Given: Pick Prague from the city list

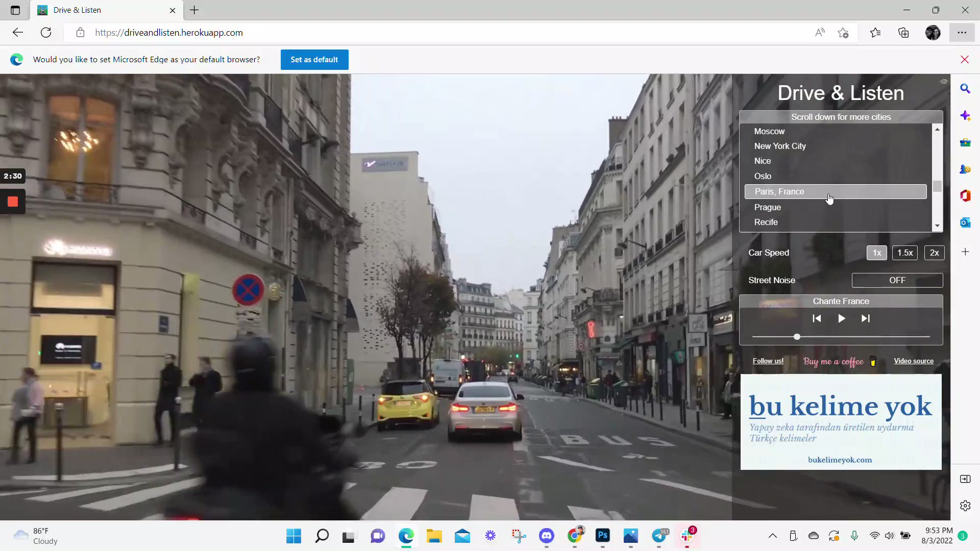Looking at the screenshot, I should [x=836, y=207].
